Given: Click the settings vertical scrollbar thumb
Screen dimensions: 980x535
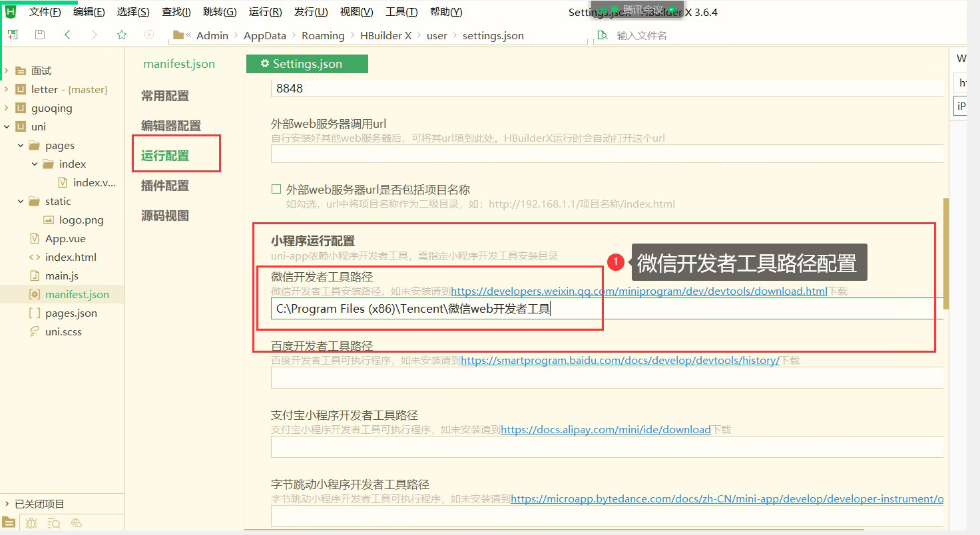Looking at the screenshot, I should [x=946, y=254].
